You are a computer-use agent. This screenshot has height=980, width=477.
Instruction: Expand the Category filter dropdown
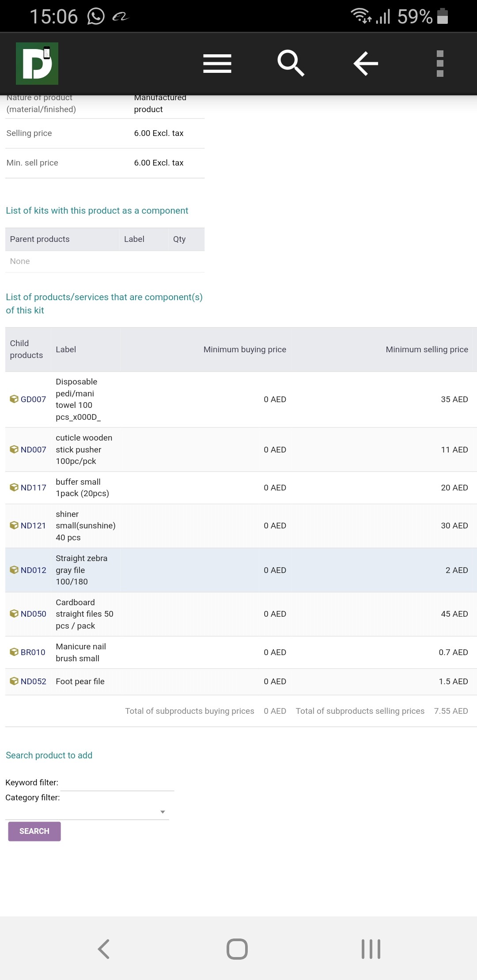[x=87, y=812]
